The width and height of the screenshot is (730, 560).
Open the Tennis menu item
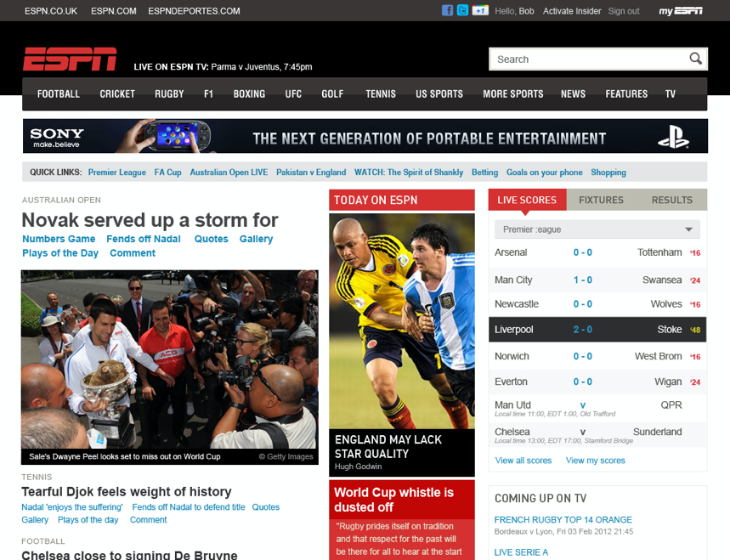(x=381, y=94)
